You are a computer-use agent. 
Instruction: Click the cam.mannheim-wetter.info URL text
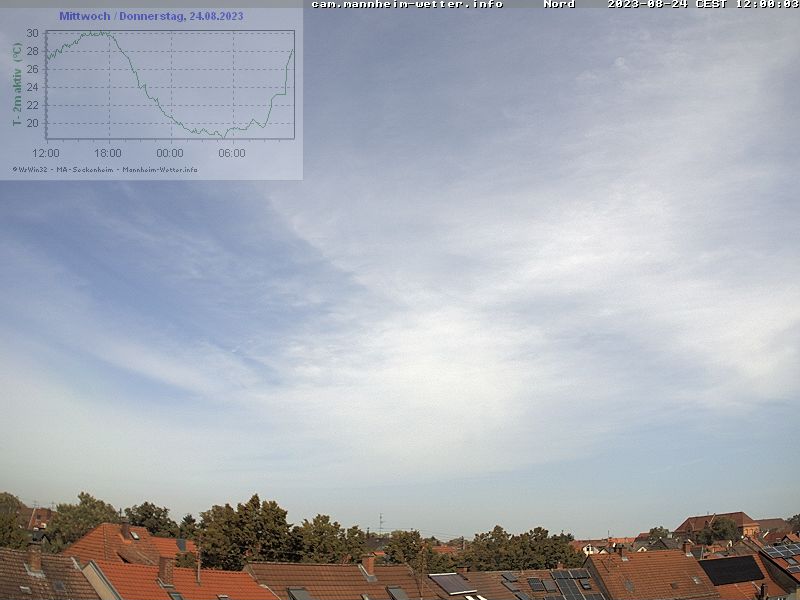[x=407, y=4]
